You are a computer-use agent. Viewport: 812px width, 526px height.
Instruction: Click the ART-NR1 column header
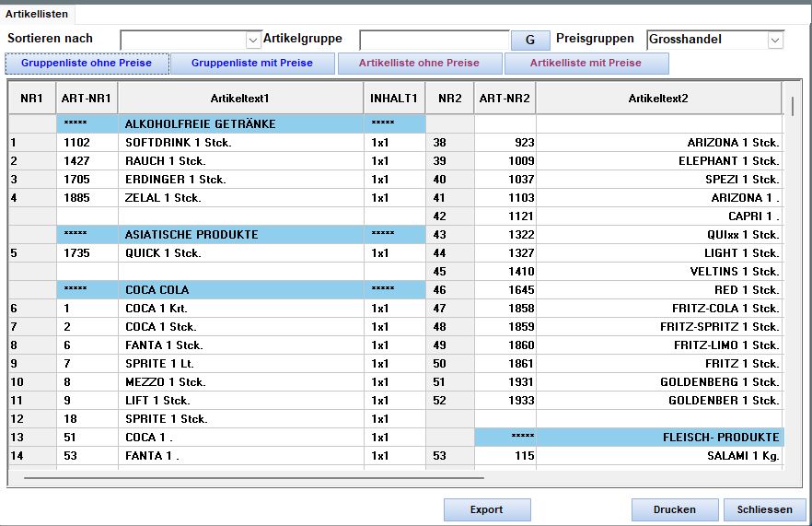pos(86,99)
